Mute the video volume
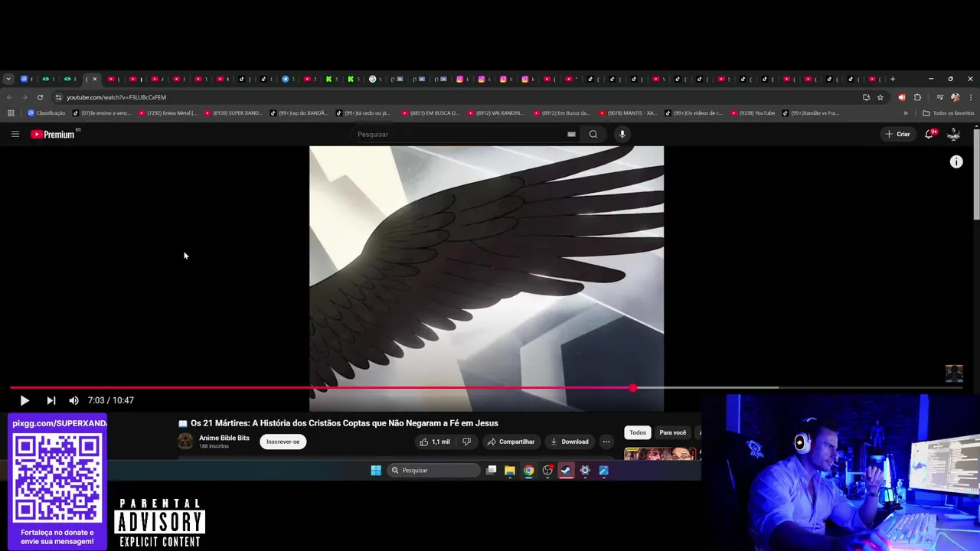This screenshot has height=551, width=980. point(73,400)
